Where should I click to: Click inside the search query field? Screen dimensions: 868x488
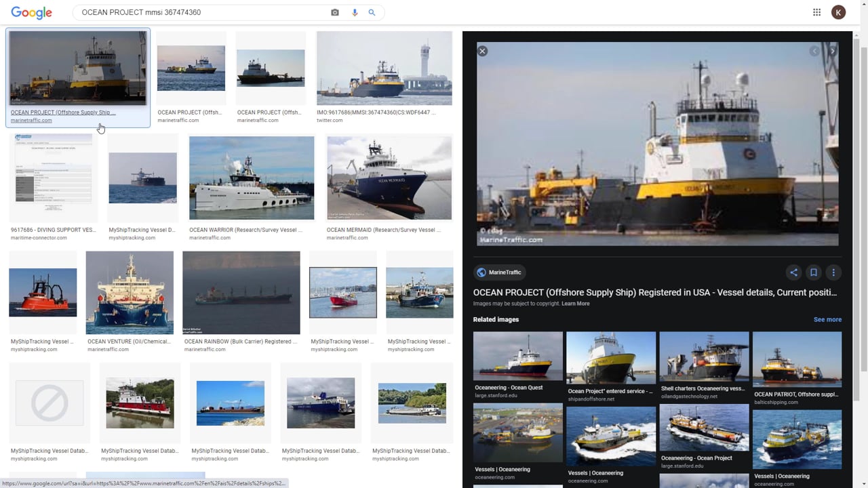[x=200, y=12]
